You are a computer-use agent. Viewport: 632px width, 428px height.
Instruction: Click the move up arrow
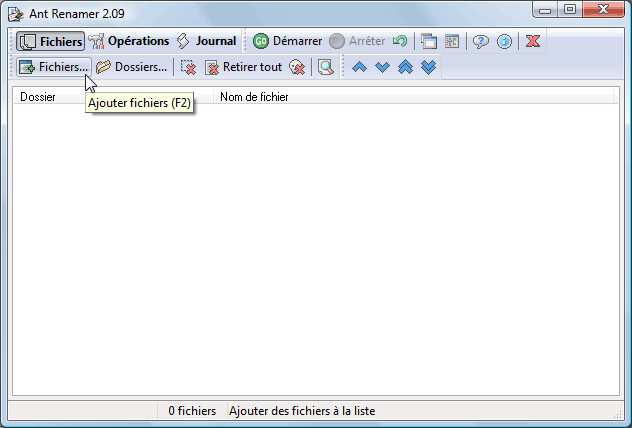coord(359,67)
